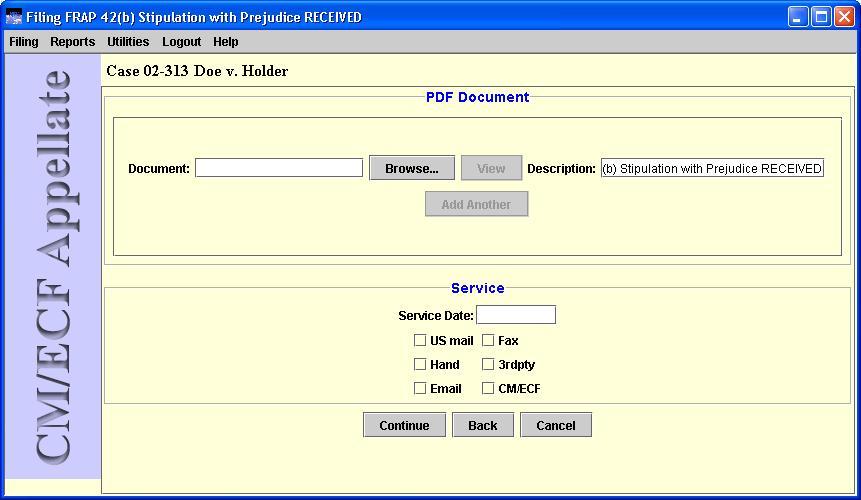
Task: Enable the Hand service checkbox
Action: coord(420,364)
